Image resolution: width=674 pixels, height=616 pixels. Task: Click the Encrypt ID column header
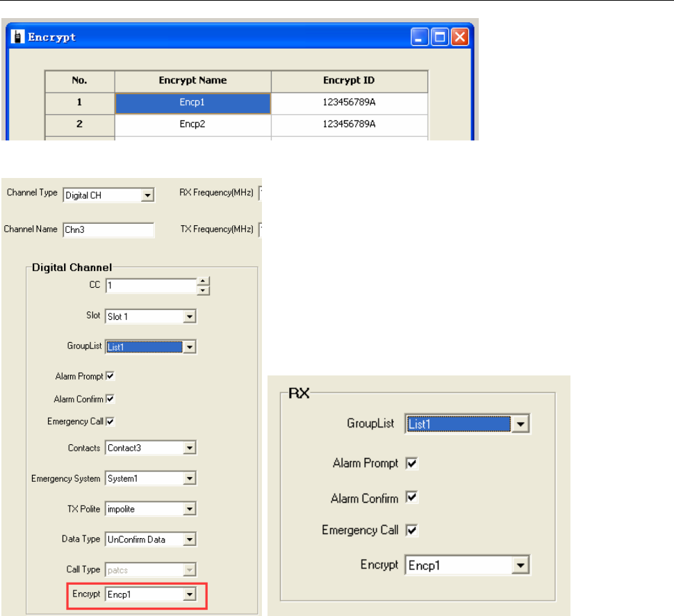point(349,81)
